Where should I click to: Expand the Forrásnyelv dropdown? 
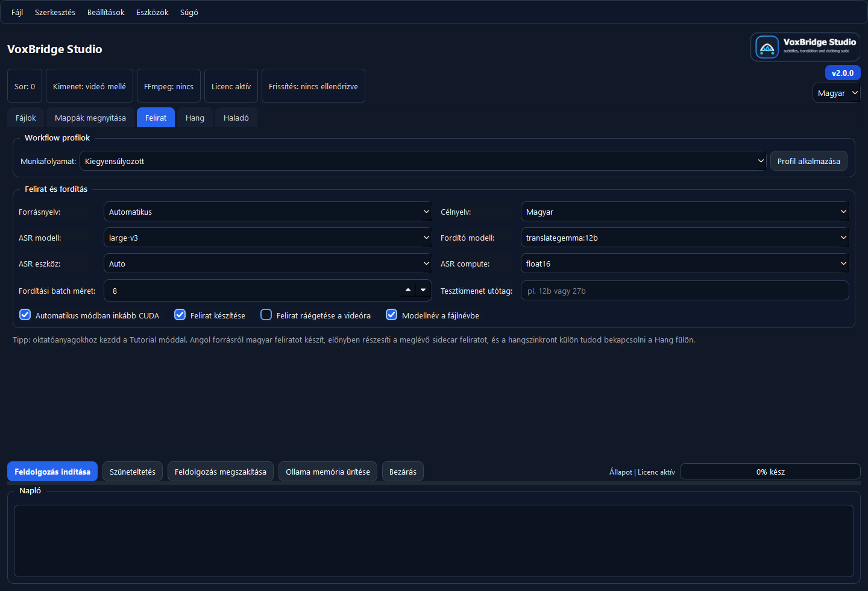click(x=267, y=212)
